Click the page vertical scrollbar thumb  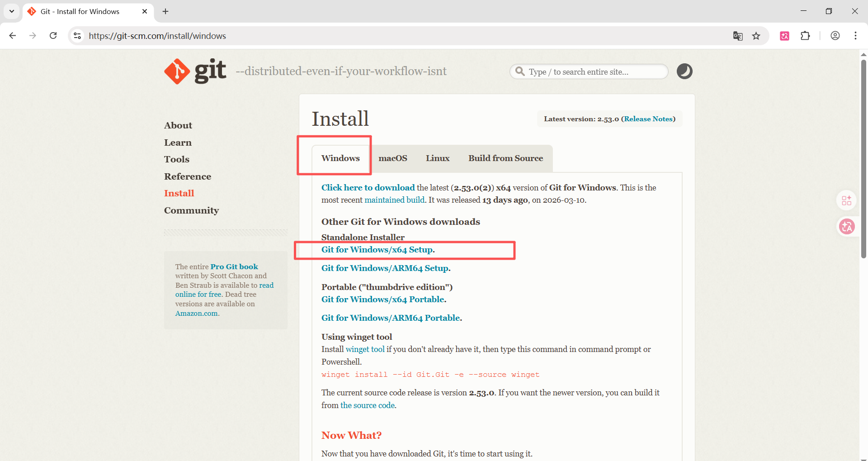[863, 158]
